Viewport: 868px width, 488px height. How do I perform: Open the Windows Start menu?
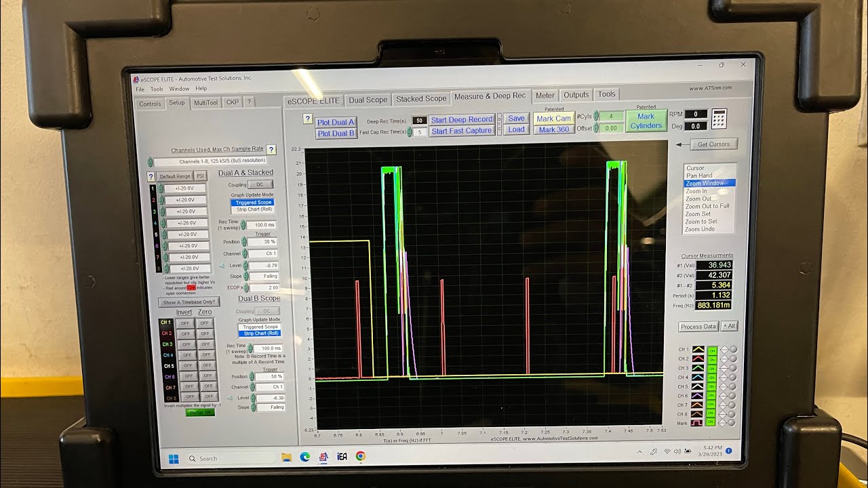[174, 459]
